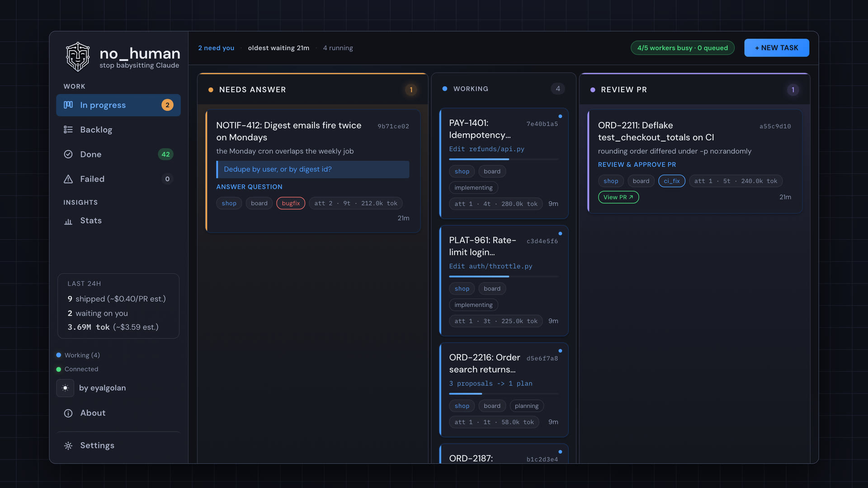Click the no_human mask logo icon
868x488 pixels.
point(78,57)
